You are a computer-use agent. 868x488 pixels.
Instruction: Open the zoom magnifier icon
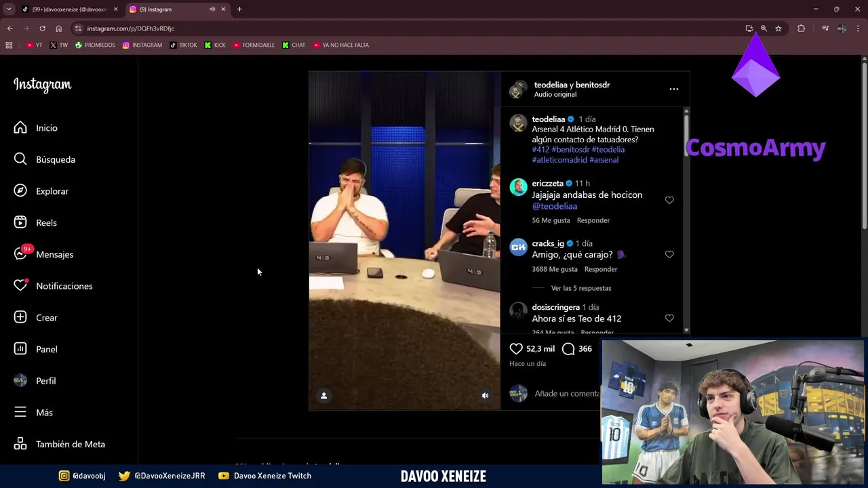(x=764, y=28)
